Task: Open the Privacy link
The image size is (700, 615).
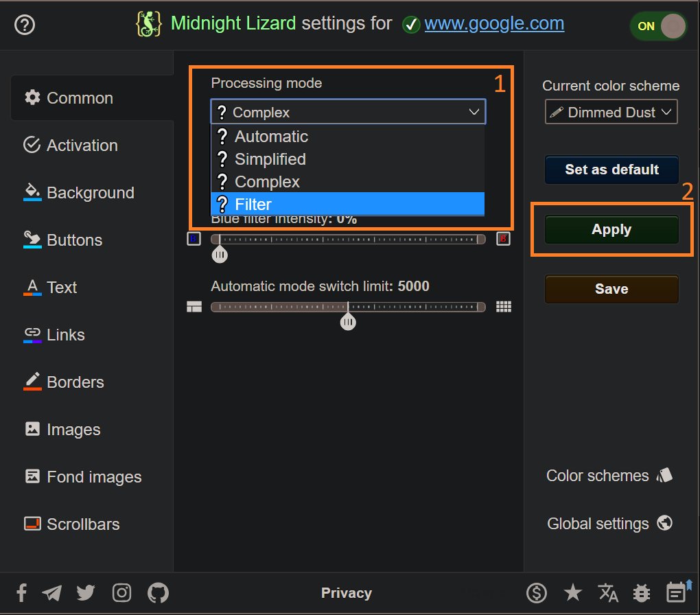Action: point(347,592)
